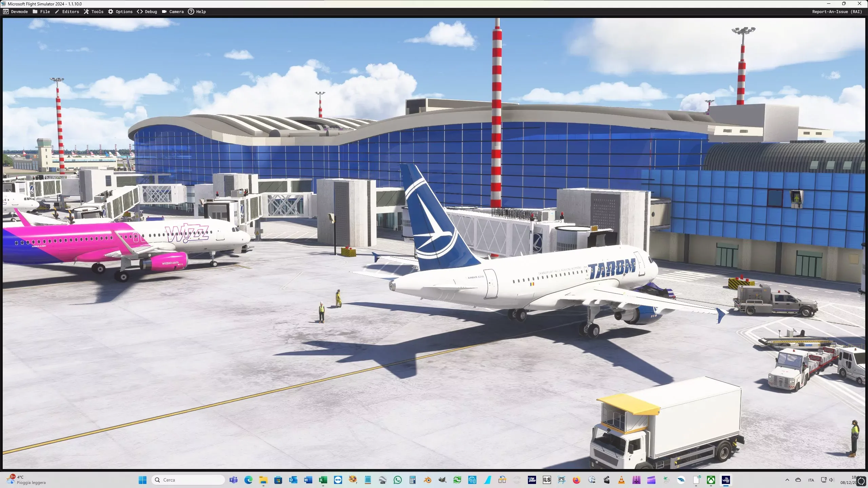
Task: Expand the Tools menu
Action: (94, 12)
